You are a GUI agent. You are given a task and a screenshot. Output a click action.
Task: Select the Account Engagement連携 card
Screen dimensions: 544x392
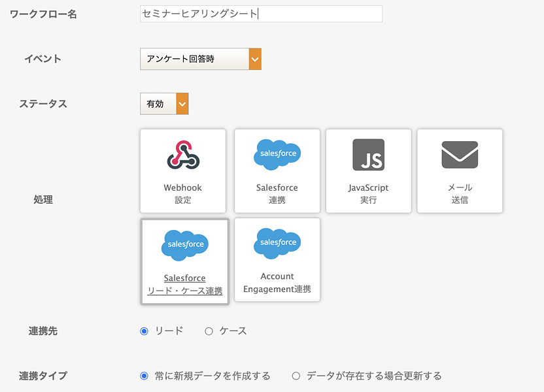click(x=277, y=259)
